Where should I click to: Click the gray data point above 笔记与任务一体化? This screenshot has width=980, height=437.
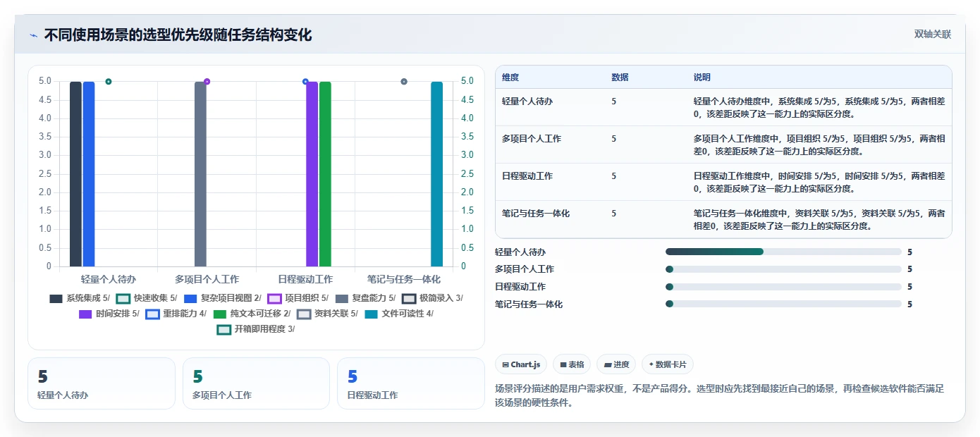tap(404, 82)
